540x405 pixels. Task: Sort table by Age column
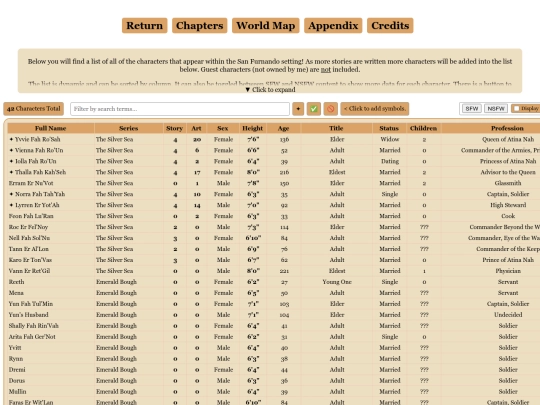click(x=283, y=128)
